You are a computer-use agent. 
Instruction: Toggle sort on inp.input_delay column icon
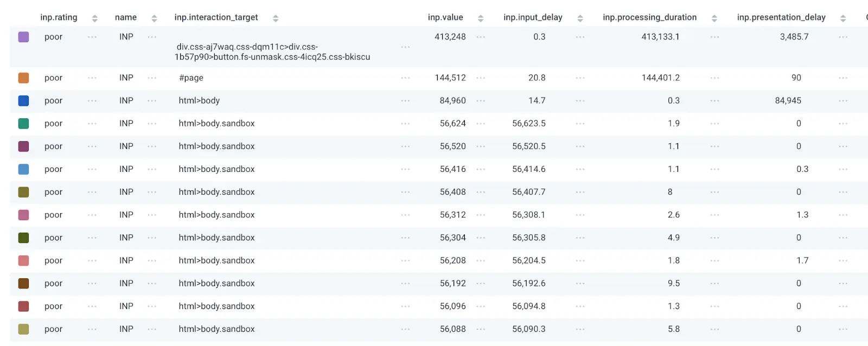pyautogui.click(x=580, y=18)
